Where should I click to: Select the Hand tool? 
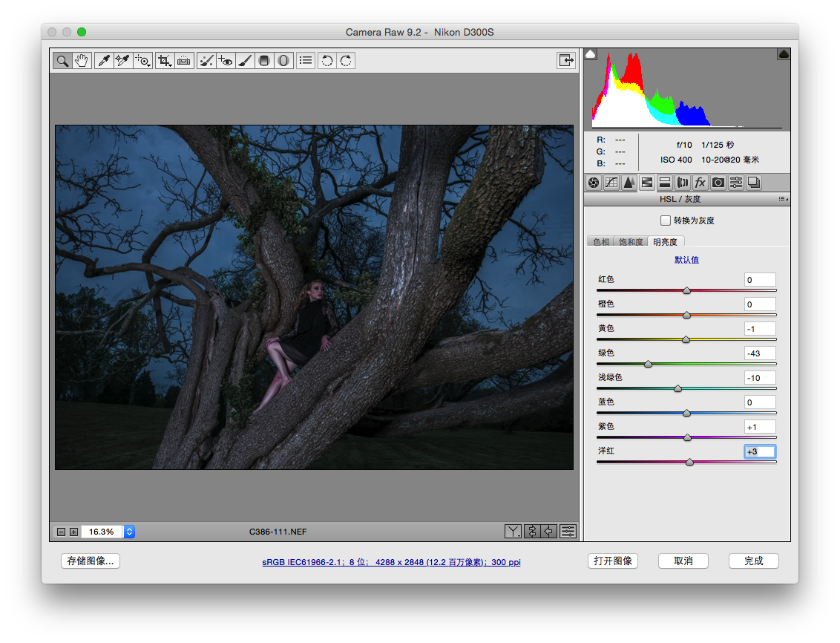coord(82,61)
